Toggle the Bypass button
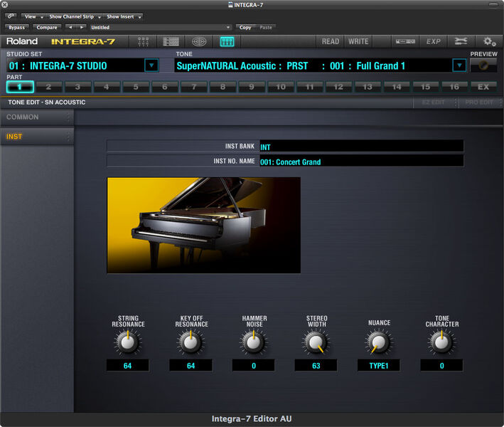504x427 pixels. pos(16,27)
